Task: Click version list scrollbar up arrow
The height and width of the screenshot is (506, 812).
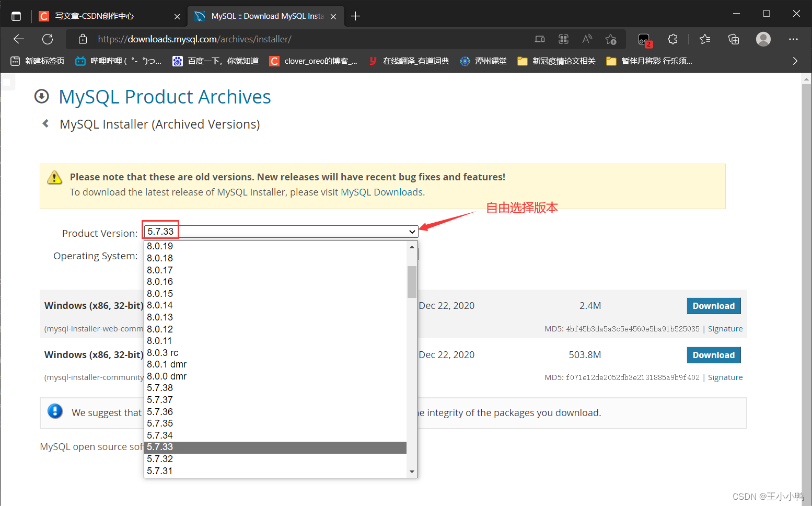Action: tap(412, 247)
